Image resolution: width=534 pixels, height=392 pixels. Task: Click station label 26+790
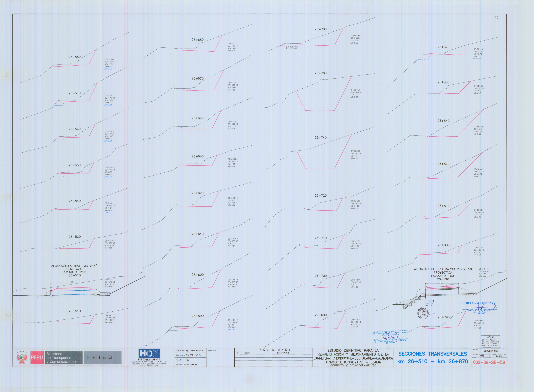point(443,317)
